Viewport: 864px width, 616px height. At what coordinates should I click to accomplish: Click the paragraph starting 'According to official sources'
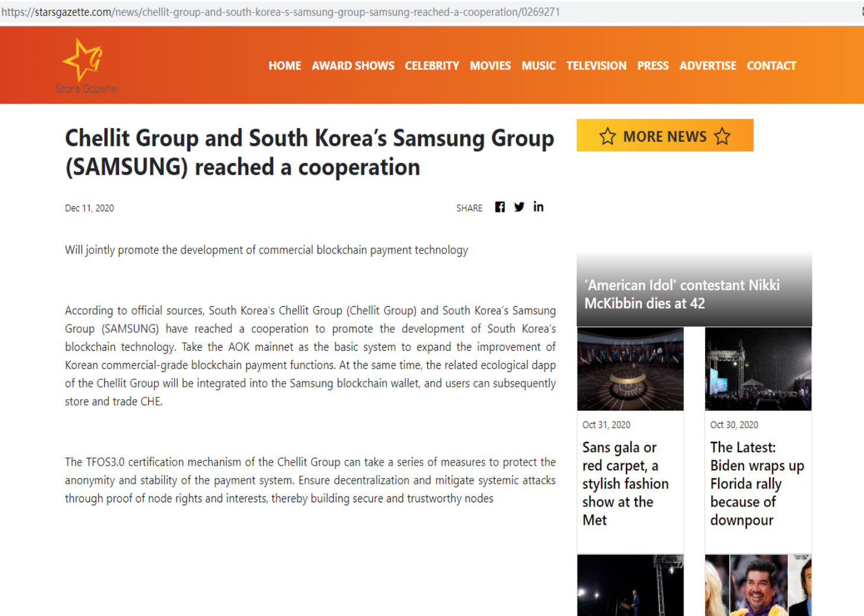311,356
